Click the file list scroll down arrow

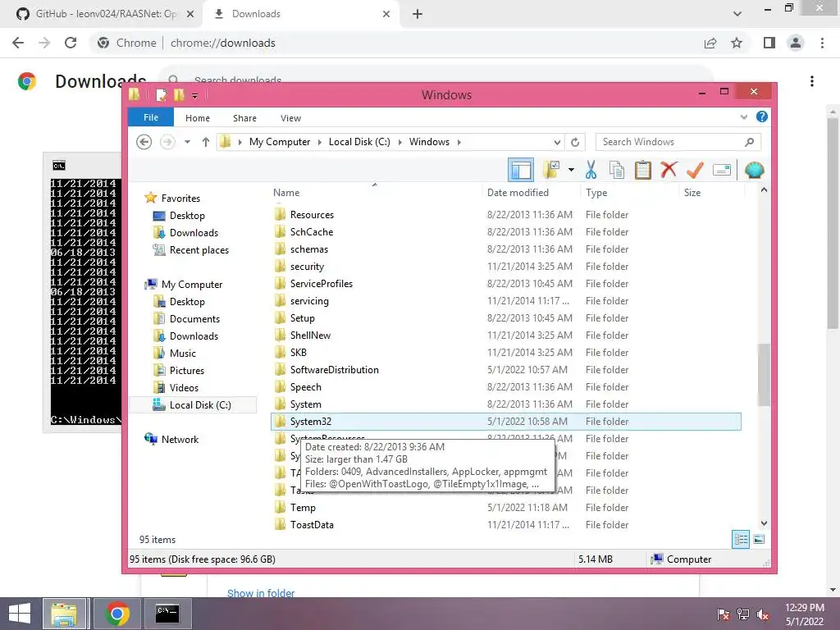pyautogui.click(x=764, y=523)
